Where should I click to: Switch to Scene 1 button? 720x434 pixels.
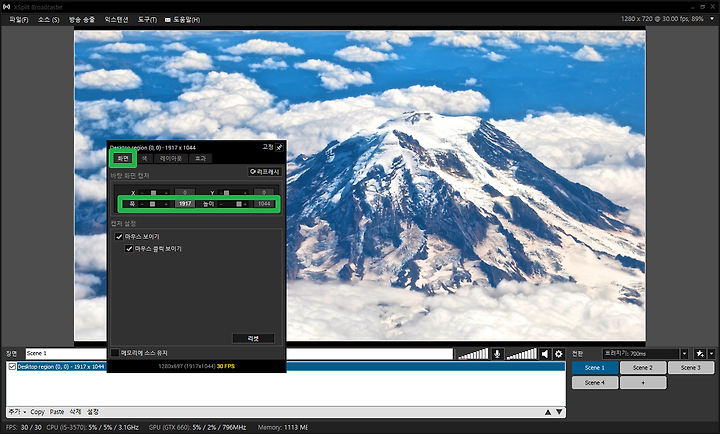click(x=595, y=367)
